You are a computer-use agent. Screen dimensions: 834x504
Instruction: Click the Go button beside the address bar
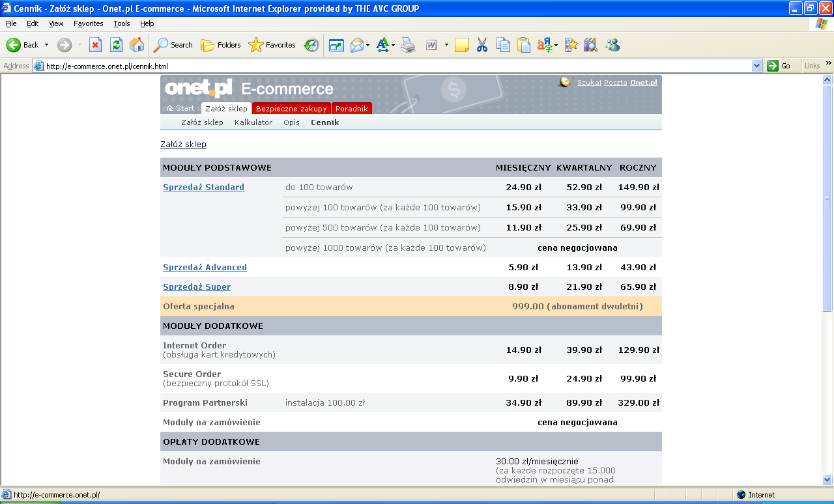click(x=779, y=66)
